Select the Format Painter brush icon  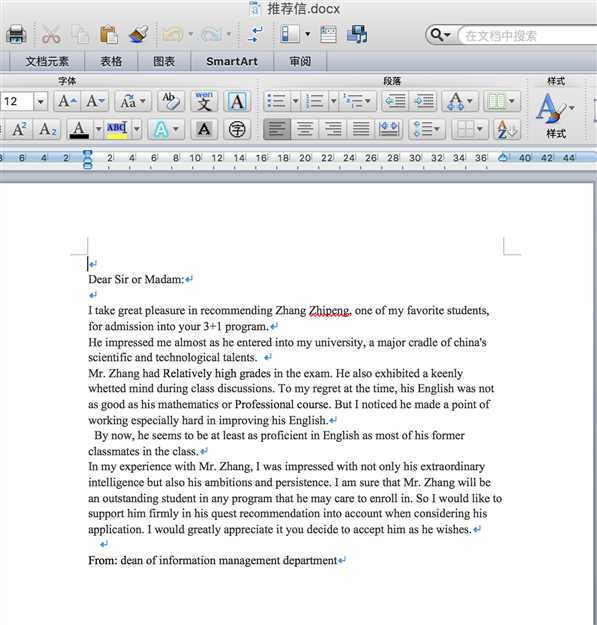point(139,34)
